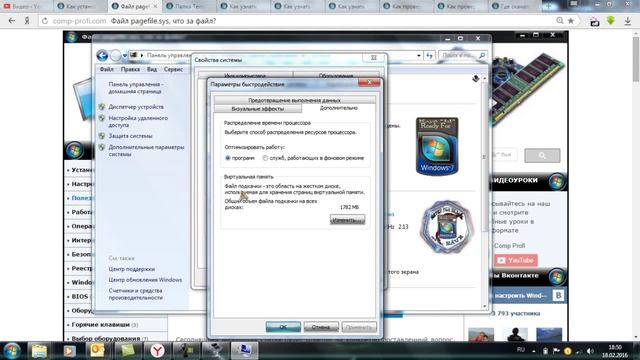Open the "Диспетчер устройств" link
The height and width of the screenshot is (360, 640).
click(x=136, y=107)
